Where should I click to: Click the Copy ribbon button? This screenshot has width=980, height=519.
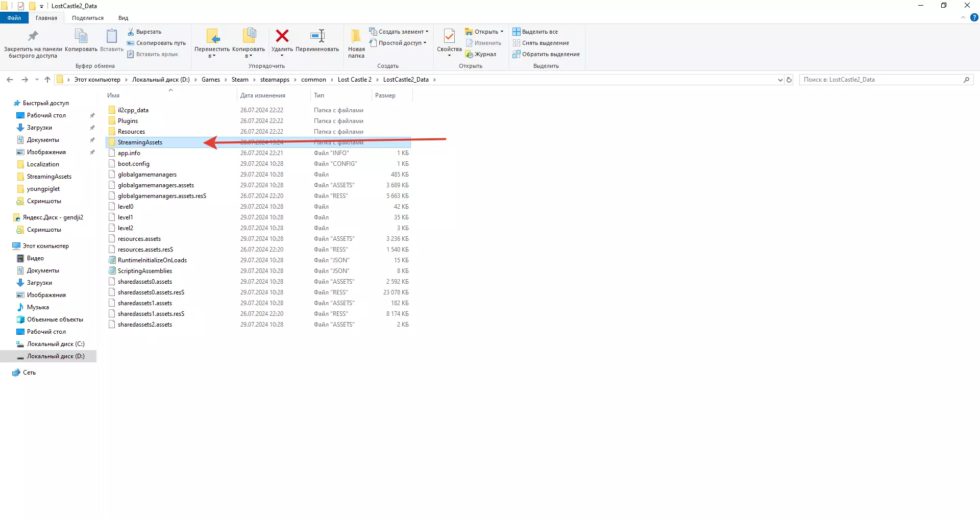coord(81,41)
